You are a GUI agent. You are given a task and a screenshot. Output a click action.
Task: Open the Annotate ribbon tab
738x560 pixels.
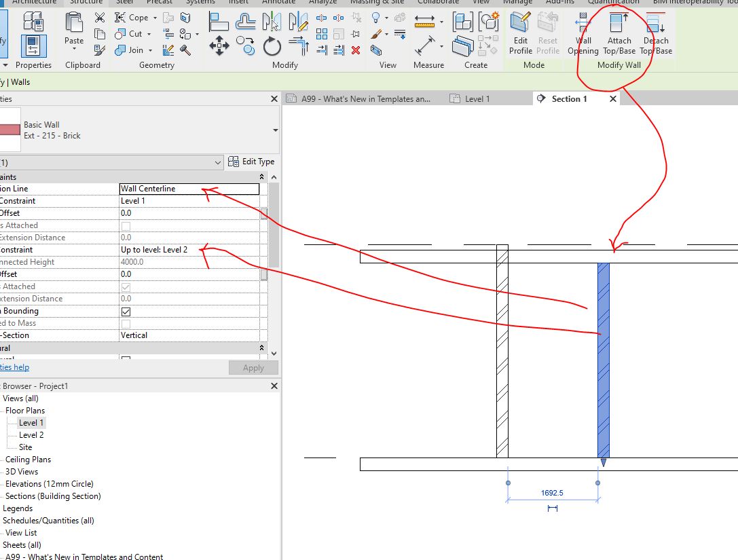(278, 3)
